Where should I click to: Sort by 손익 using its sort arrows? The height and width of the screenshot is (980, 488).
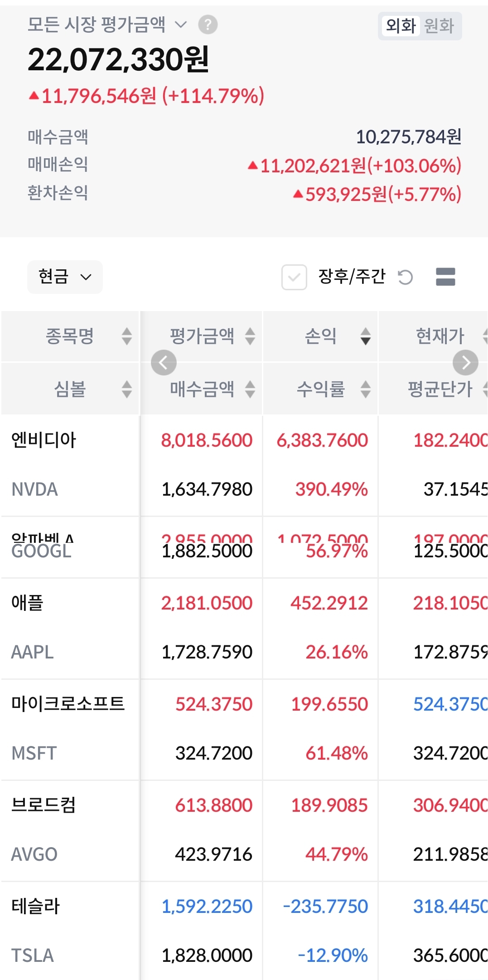click(366, 336)
